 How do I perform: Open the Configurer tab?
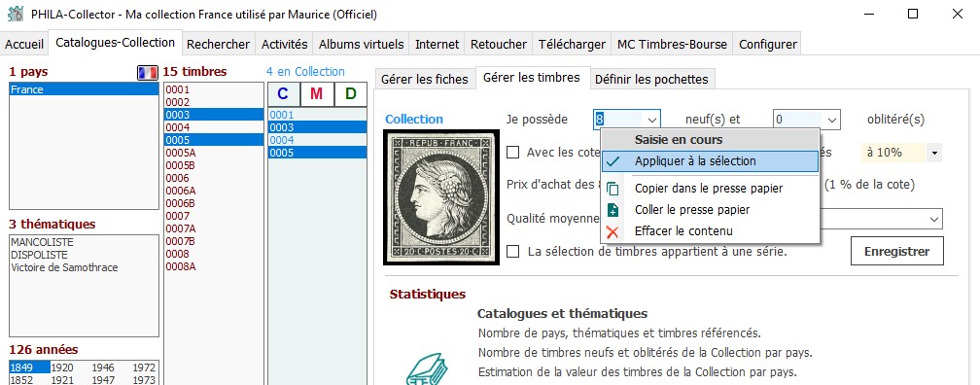767,45
